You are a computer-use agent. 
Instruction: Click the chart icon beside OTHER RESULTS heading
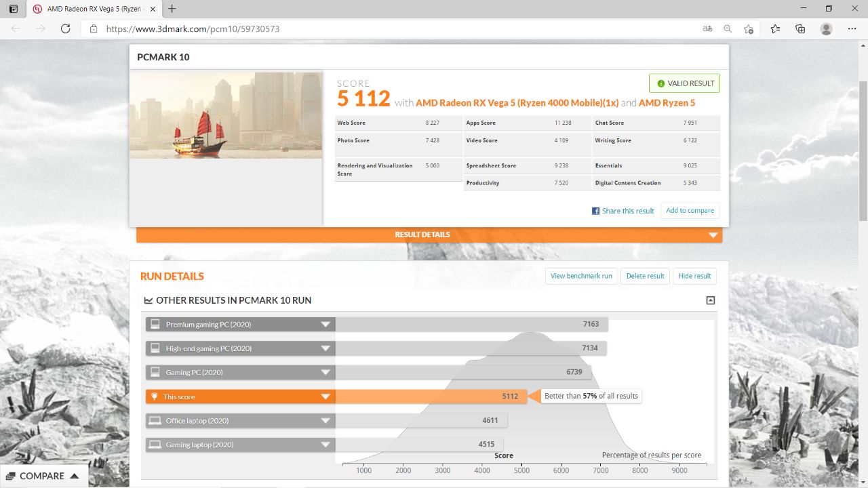pos(149,300)
